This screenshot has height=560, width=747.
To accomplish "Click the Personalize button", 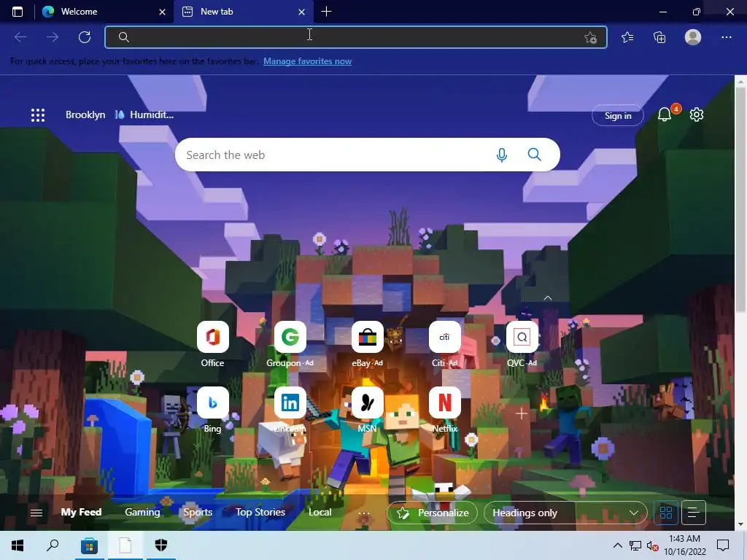I will [433, 513].
